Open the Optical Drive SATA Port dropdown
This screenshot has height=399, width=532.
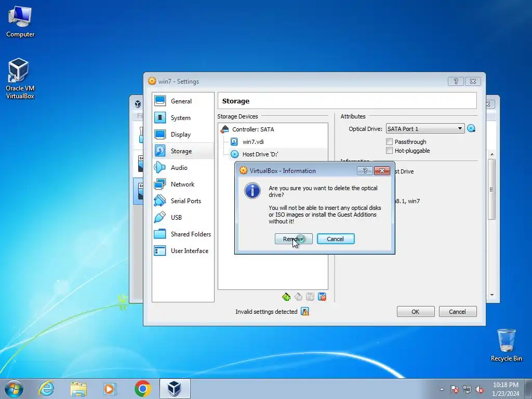(x=425, y=129)
